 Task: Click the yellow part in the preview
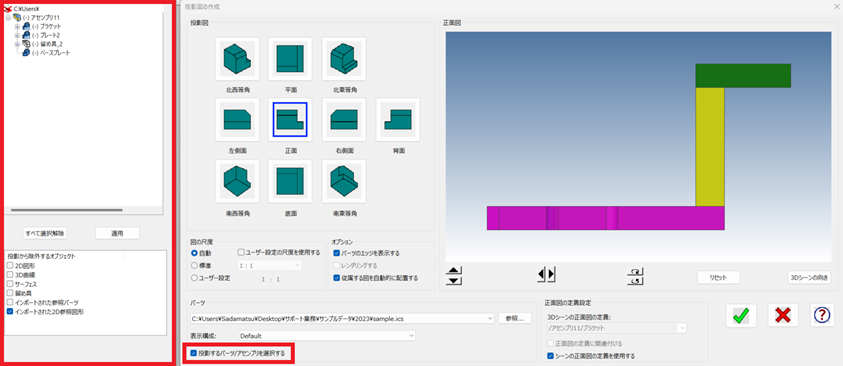tap(710, 146)
